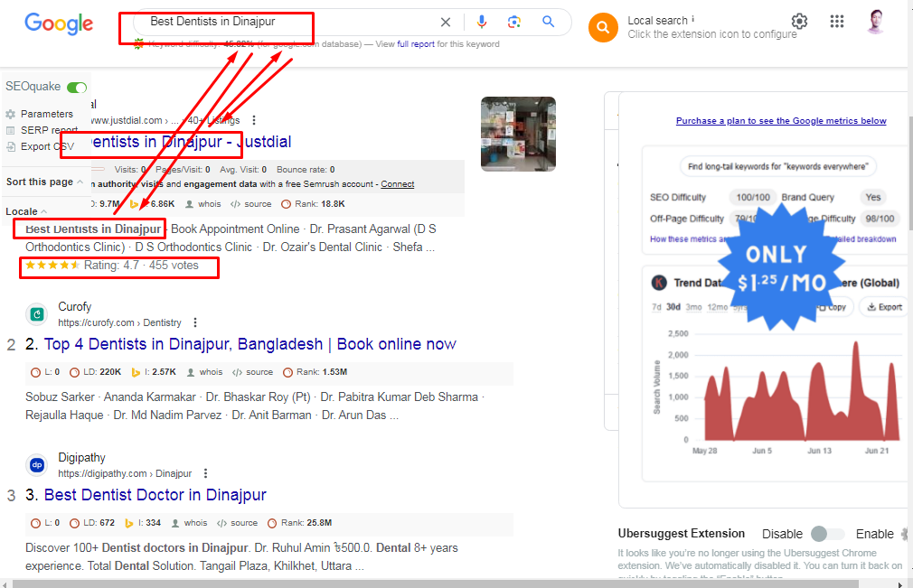Screen dimensions: 913x588
Task: Click the LD: 220K parameter for Curofy
Action: pos(95,372)
